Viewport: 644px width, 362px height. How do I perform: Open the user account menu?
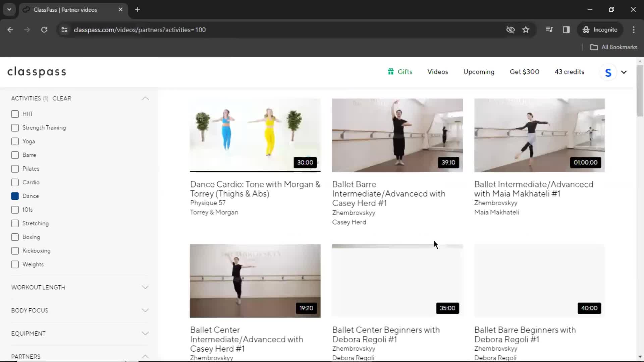615,72
